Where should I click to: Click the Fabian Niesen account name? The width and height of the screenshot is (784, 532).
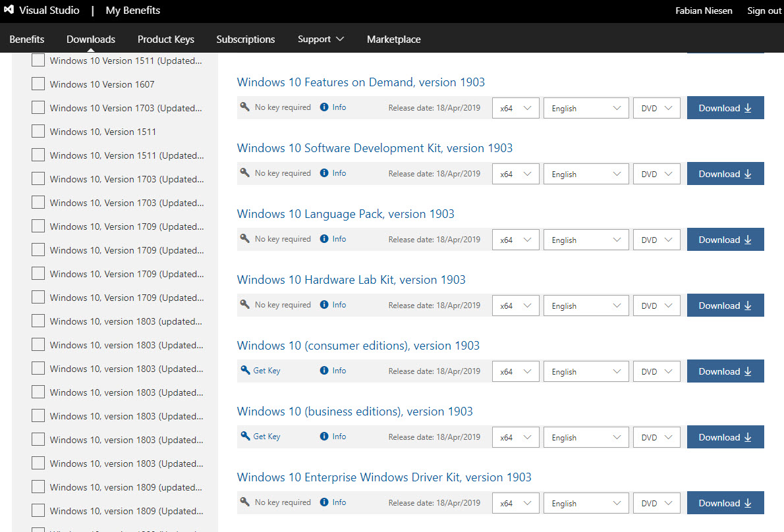tap(704, 11)
